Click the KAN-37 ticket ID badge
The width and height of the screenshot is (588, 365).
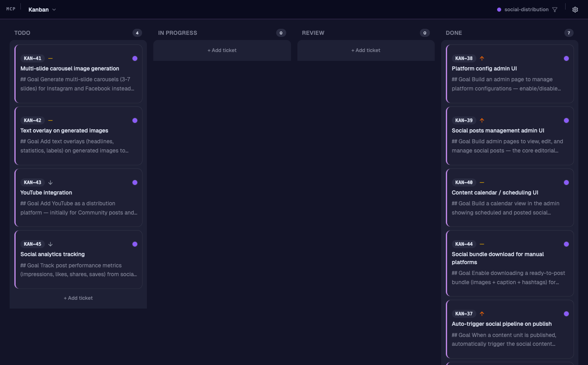click(x=464, y=314)
